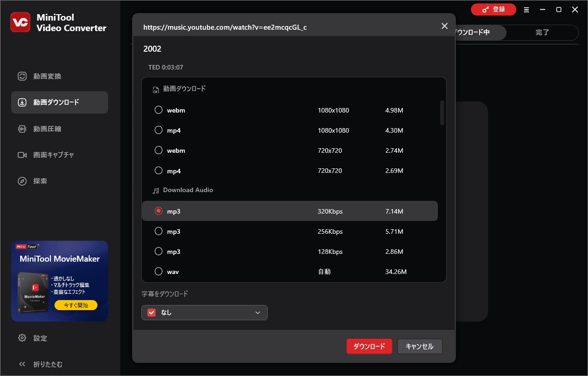588x376 pixels.
Task: Open the hamburger menu in title bar
Action: pos(527,10)
